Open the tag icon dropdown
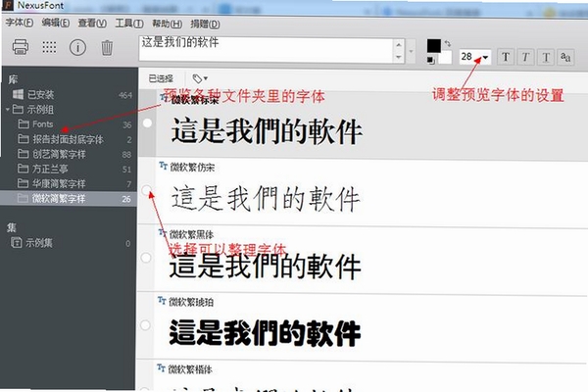The image size is (588, 392). click(x=200, y=78)
